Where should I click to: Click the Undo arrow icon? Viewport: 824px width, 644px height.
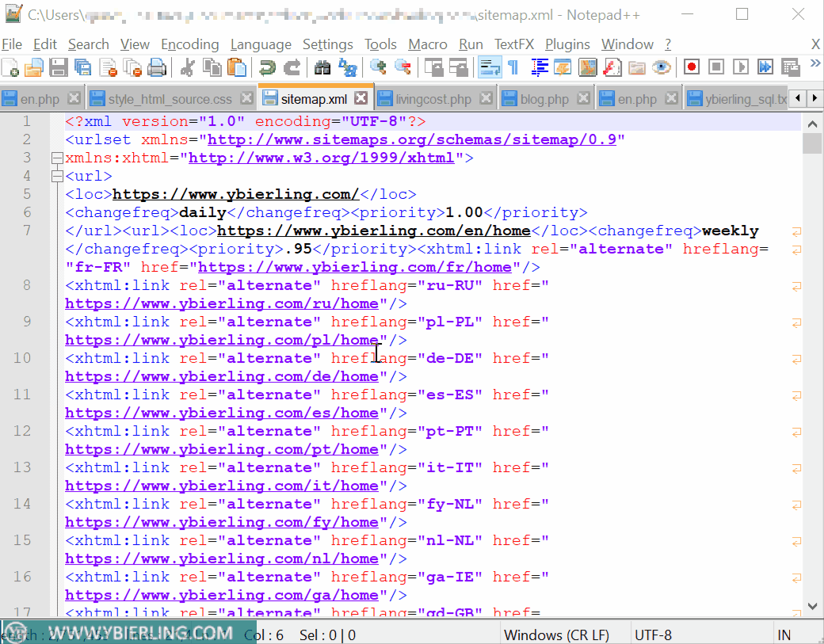tap(267, 68)
